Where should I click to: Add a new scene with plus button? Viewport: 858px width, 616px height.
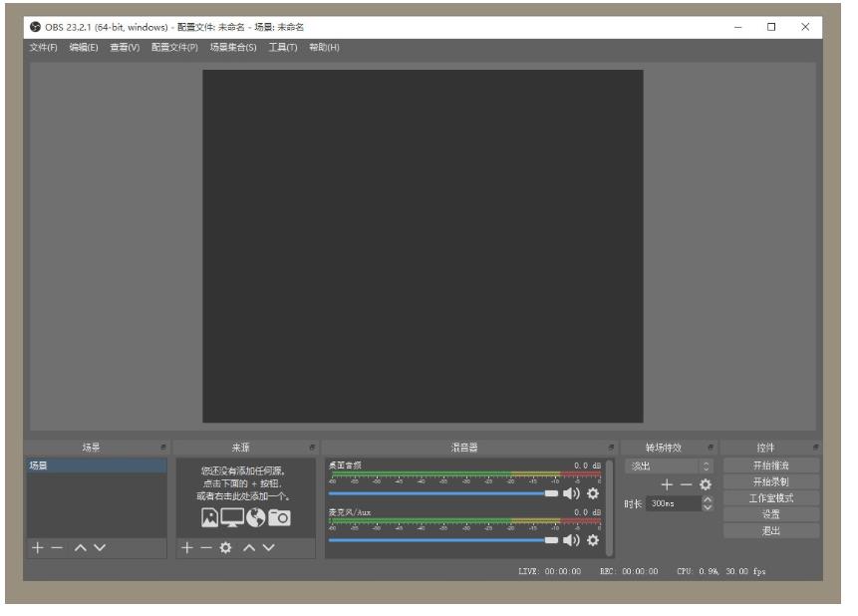tap(37, 548)
